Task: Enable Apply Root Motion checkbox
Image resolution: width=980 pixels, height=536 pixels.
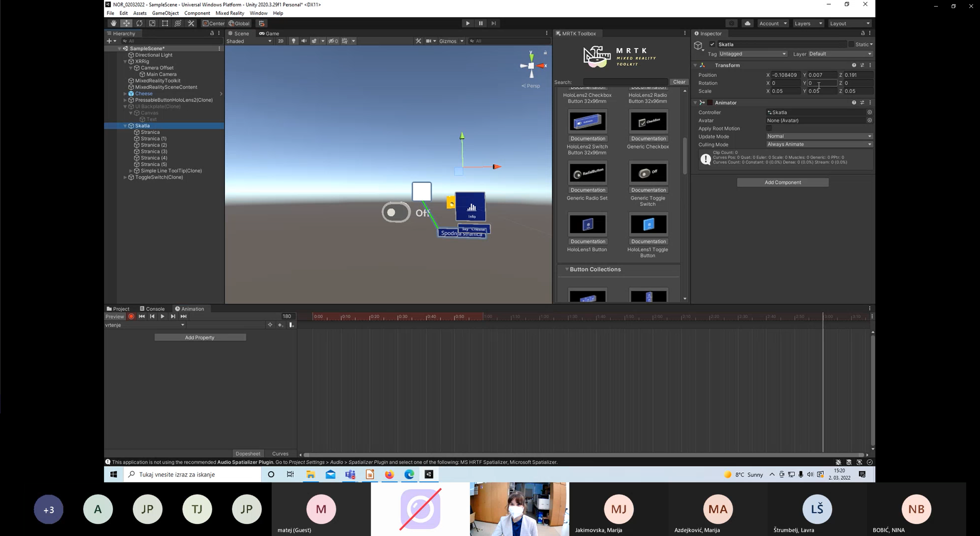Action: tap(769, 128)
